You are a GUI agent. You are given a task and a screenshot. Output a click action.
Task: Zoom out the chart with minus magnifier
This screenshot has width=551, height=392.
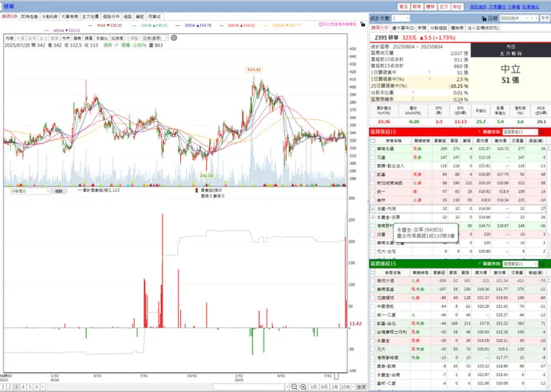point(294,387)
